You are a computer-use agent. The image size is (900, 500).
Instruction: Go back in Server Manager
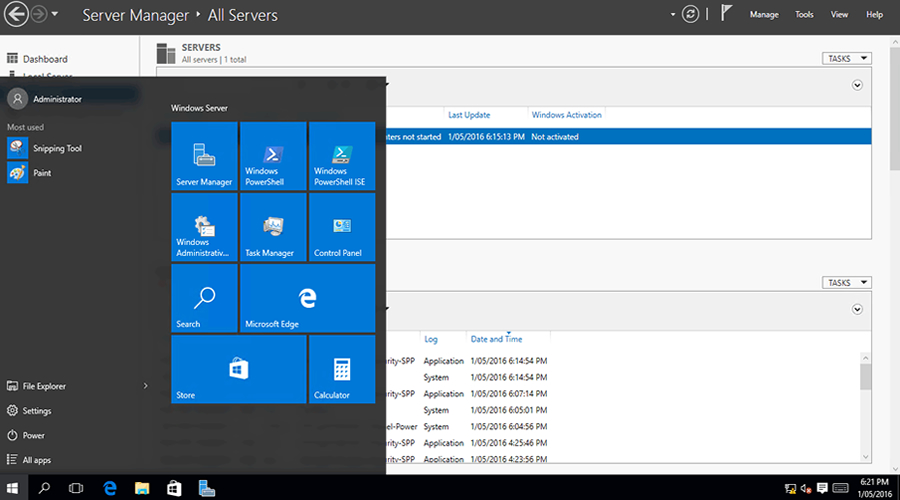[x=16, y=14]
